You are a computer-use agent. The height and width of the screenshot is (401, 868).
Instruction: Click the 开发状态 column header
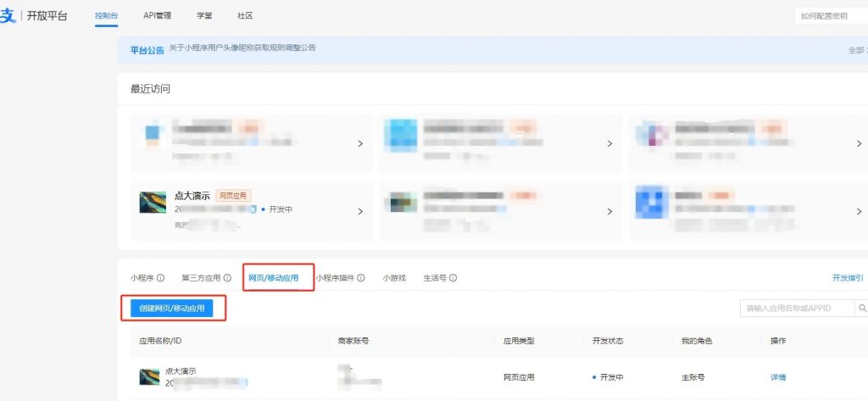tap(608, 341)
